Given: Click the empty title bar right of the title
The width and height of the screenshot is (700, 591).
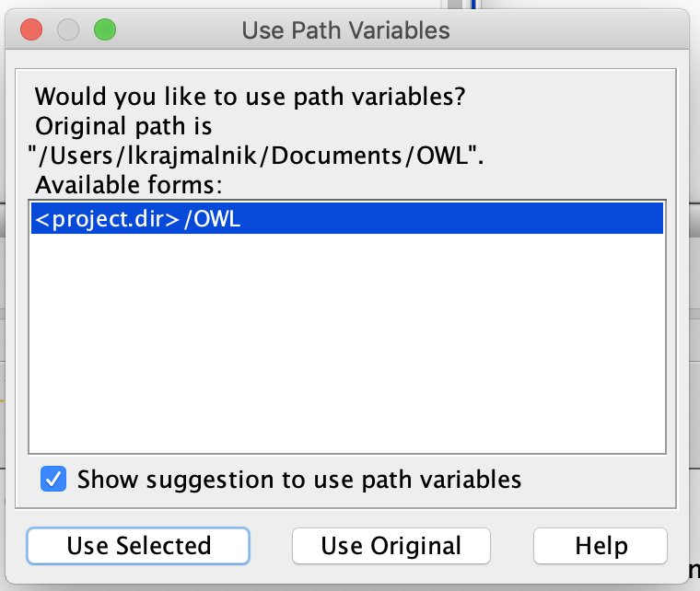Looking at the screenshot, I should click(x=571, y=30).
